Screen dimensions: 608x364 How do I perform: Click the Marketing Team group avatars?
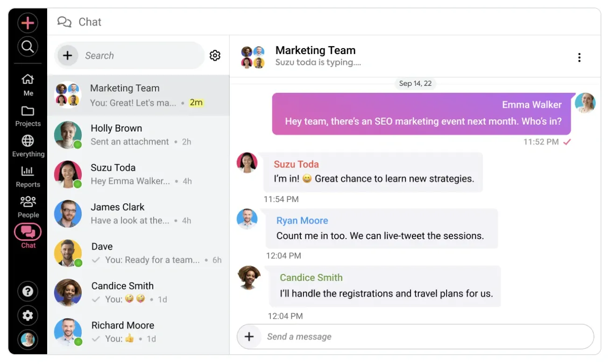[x=253, y=56]
